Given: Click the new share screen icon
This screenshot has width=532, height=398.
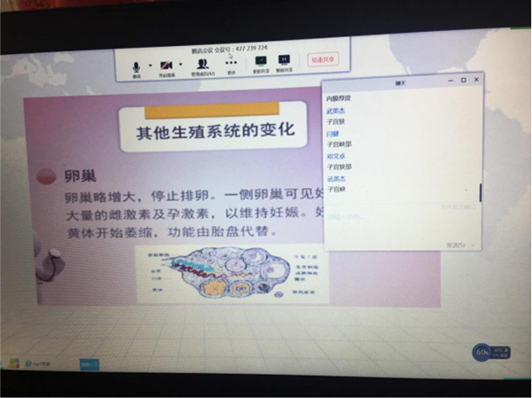Looking at the screenshot, I should coord(261,62).
